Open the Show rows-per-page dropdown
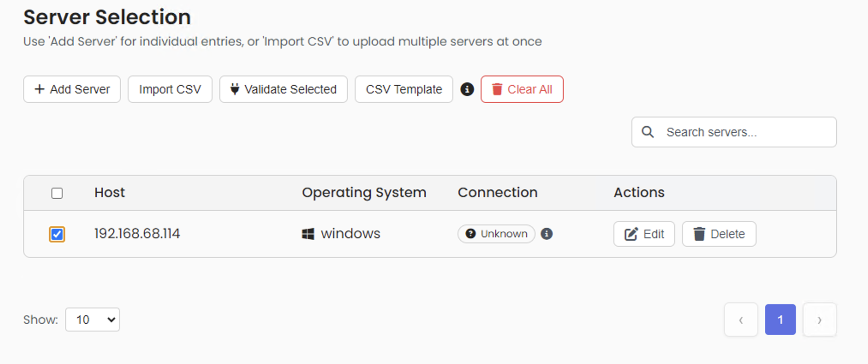This screenshot has height=364, width=868. coord(93,319)
